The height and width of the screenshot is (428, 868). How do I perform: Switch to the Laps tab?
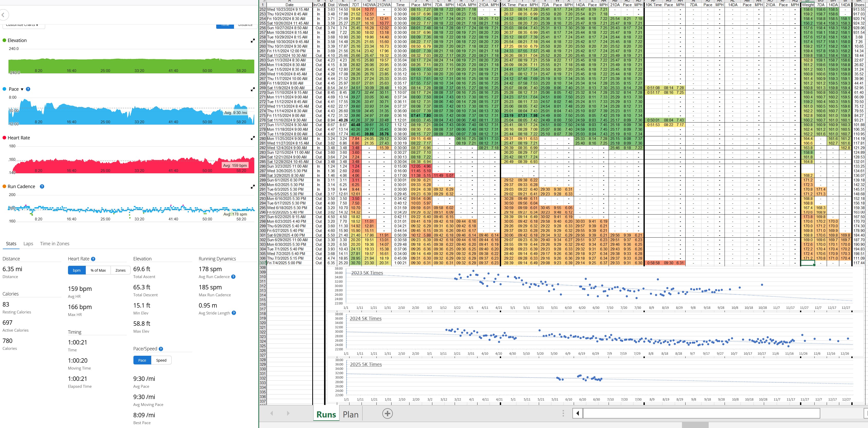(28, 244)
